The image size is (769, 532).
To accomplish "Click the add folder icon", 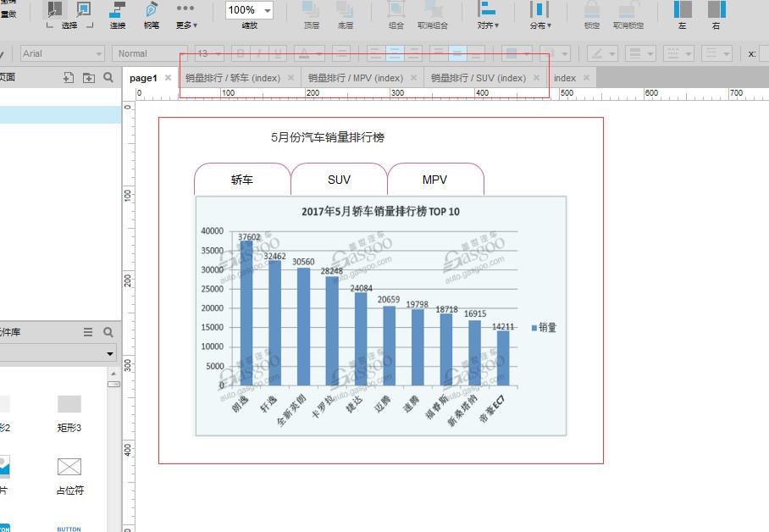I will [x=89, y=78].
